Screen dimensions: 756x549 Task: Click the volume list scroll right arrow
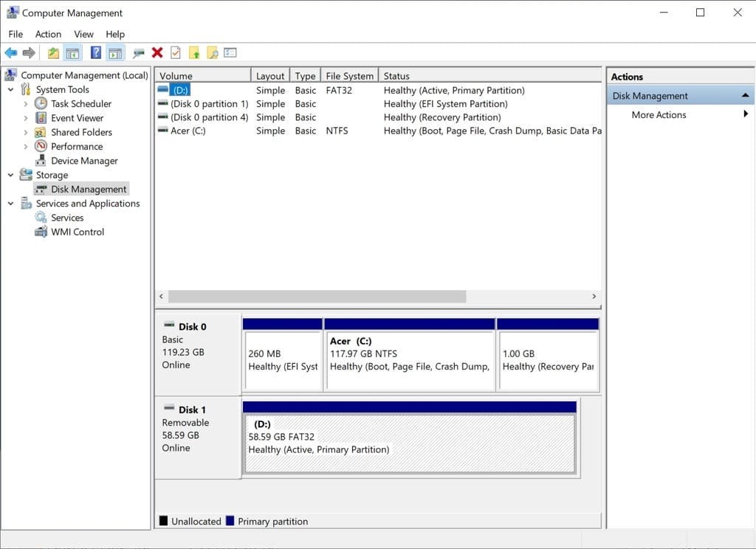594,297
